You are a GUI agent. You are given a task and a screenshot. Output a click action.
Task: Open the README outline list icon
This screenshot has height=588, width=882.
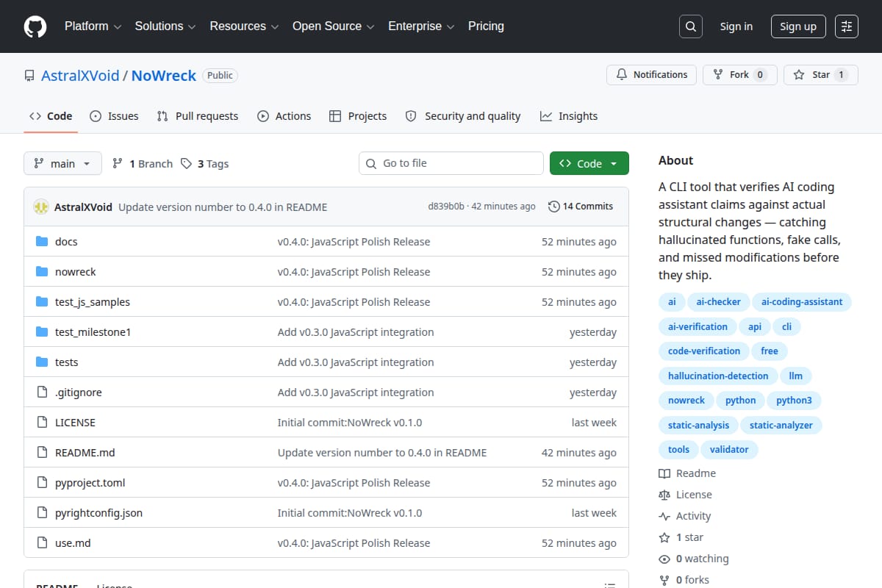(x=609, y=585)
